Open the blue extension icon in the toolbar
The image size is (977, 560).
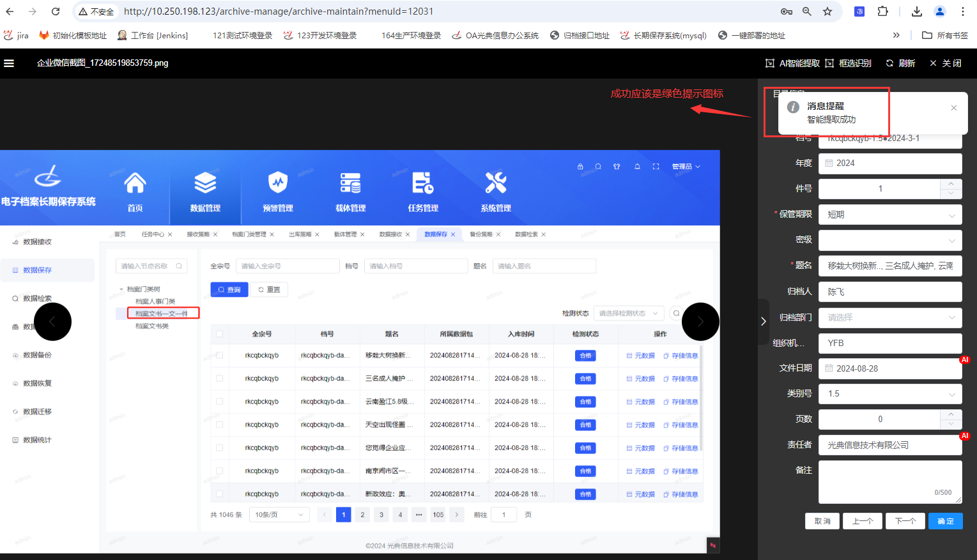859,11
